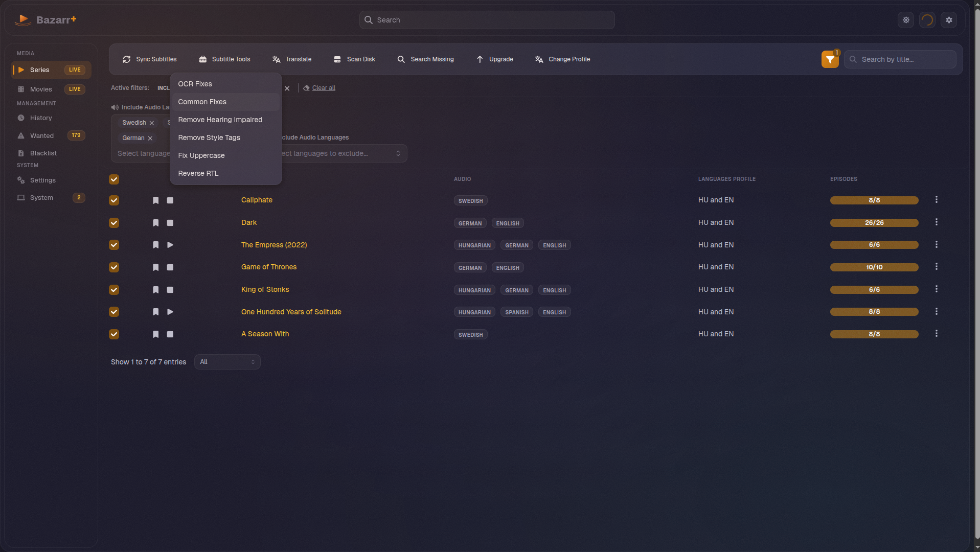Choose Common Fixes from the open menu

(202, 102)
